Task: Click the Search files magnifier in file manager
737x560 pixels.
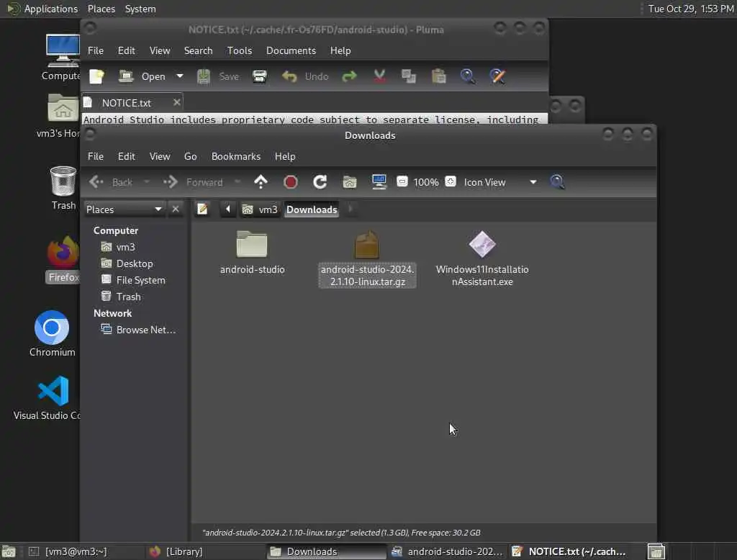Action: (557, 182)
